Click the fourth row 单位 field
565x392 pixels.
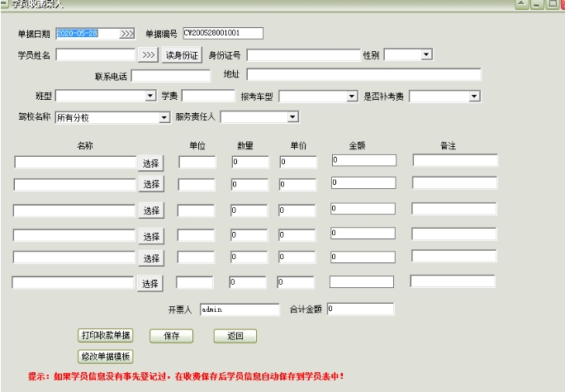(x=196, y=235)
